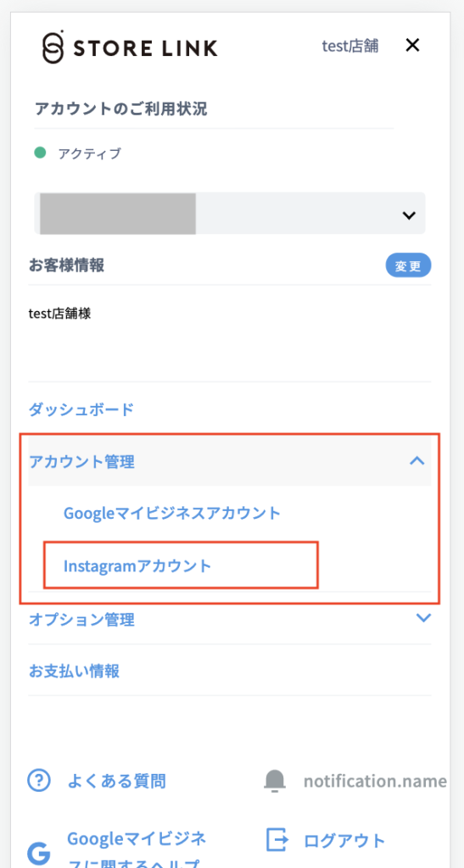Click the logout arrow icon
Screen dimensions: 464x868
pos(277,840)
